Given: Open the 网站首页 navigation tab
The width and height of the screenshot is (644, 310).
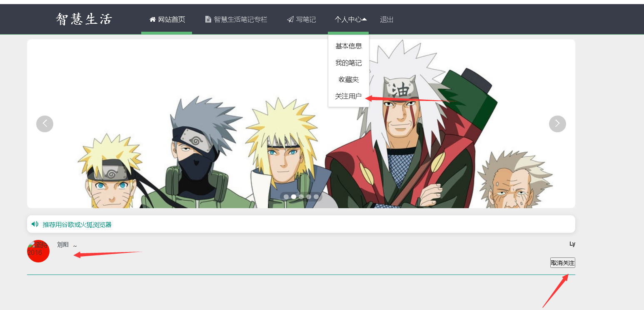Looking at the screenshot, I should (x=167, y=19).
